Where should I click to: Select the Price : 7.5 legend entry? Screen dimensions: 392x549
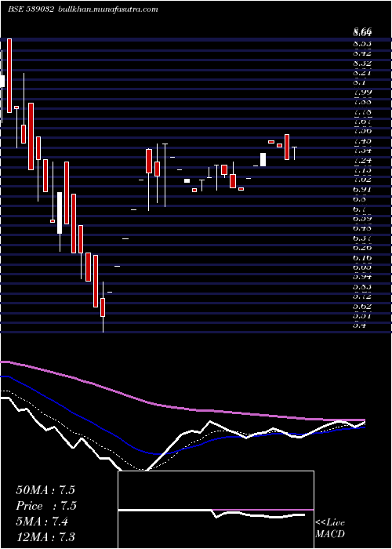click(46, 506)
